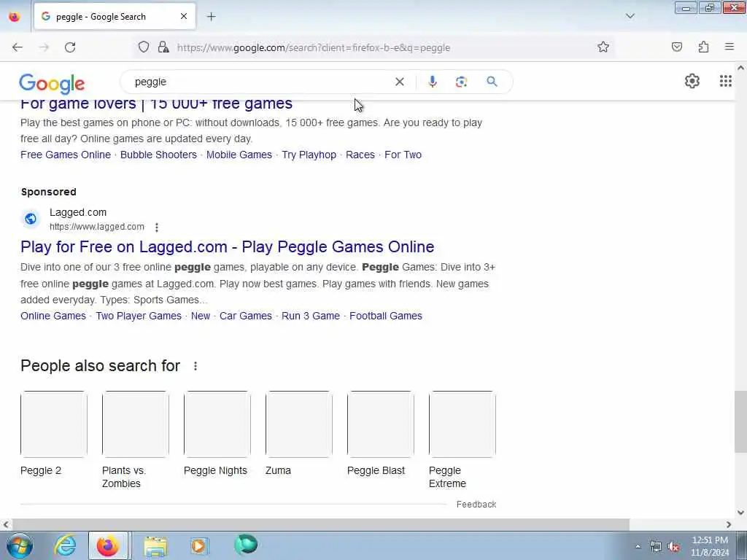Show hidden tray icons arrow
This screenshot has width=747, height=560.
click(x=638, y=547)
